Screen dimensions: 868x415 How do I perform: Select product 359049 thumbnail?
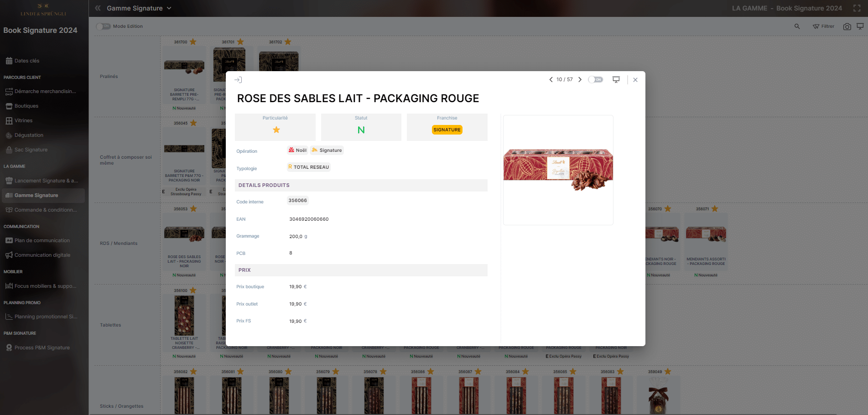[659, 396]
